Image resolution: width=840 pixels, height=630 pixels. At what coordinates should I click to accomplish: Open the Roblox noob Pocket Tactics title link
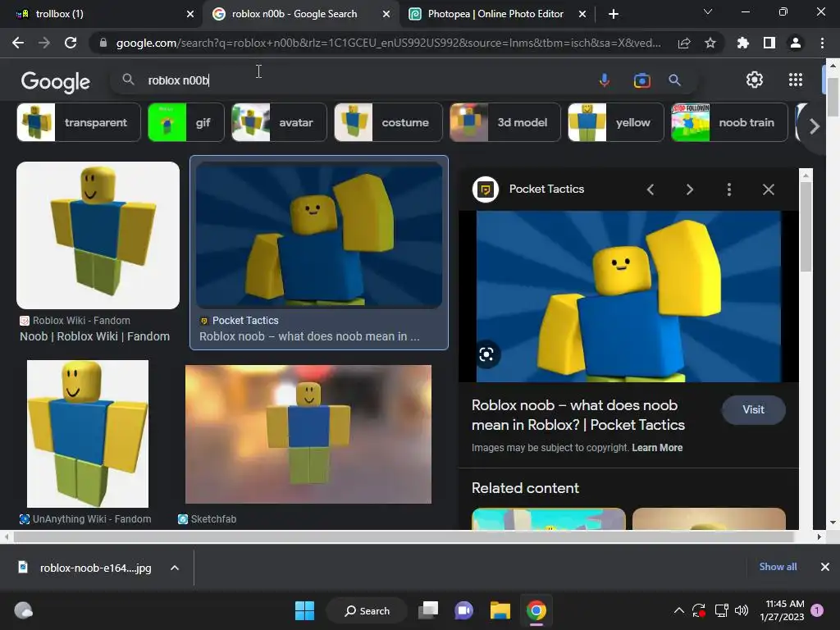tap(578, 415)
